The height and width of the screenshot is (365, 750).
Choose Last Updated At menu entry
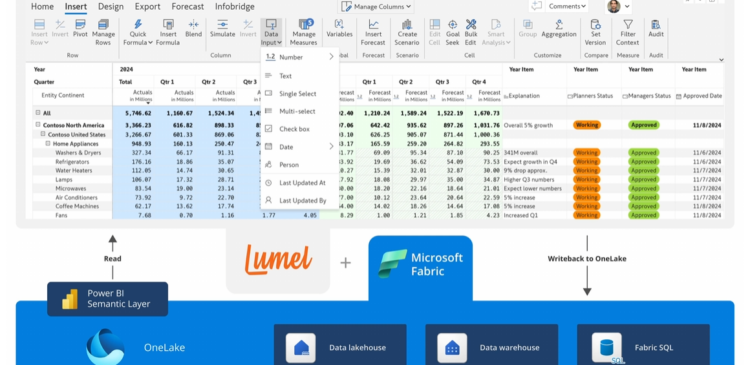pos(299,183)
